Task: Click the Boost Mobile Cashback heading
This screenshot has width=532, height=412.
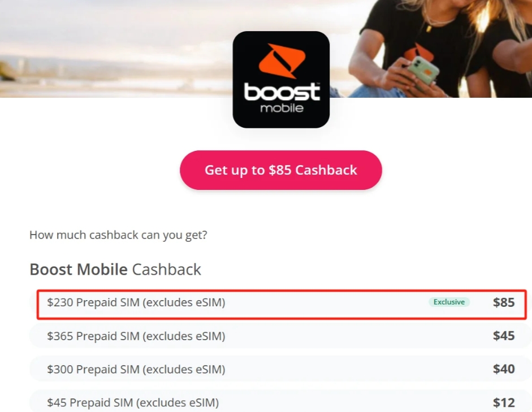Action: pos(115,270)
